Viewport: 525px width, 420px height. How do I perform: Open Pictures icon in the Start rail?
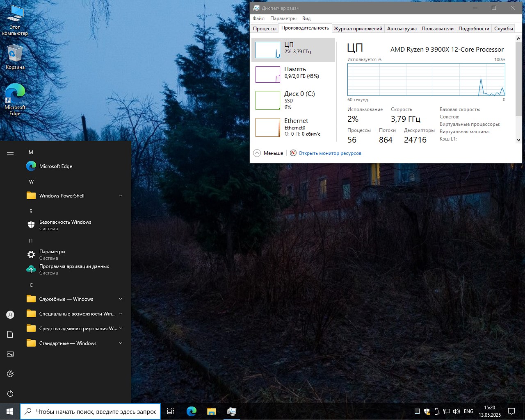(10, 354)
